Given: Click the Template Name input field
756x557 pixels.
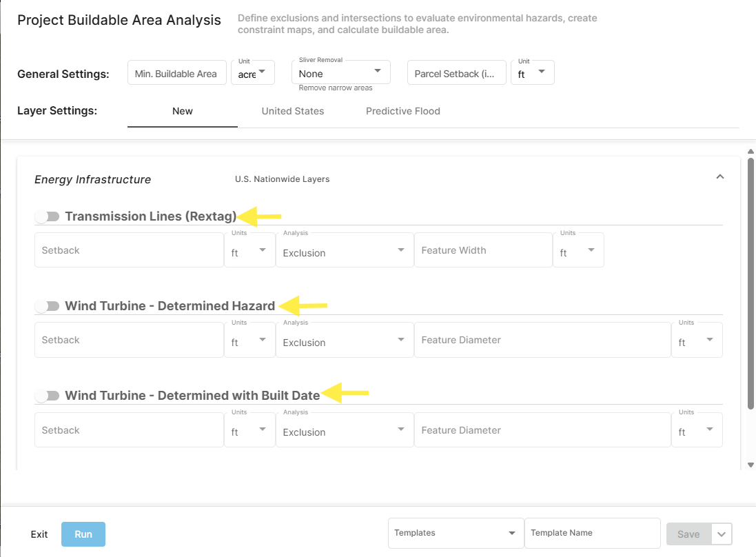Looking at the screenshot, I should click(591, 532).
